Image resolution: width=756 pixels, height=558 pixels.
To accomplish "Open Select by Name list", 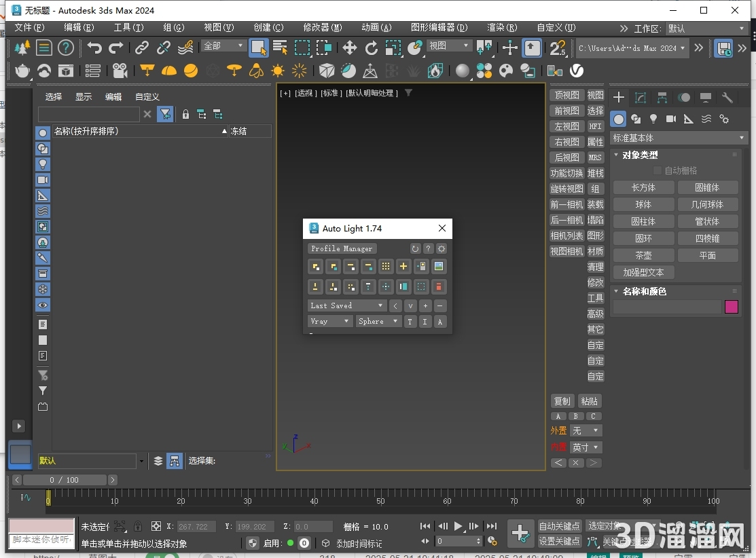I will (x=280, y=48).
